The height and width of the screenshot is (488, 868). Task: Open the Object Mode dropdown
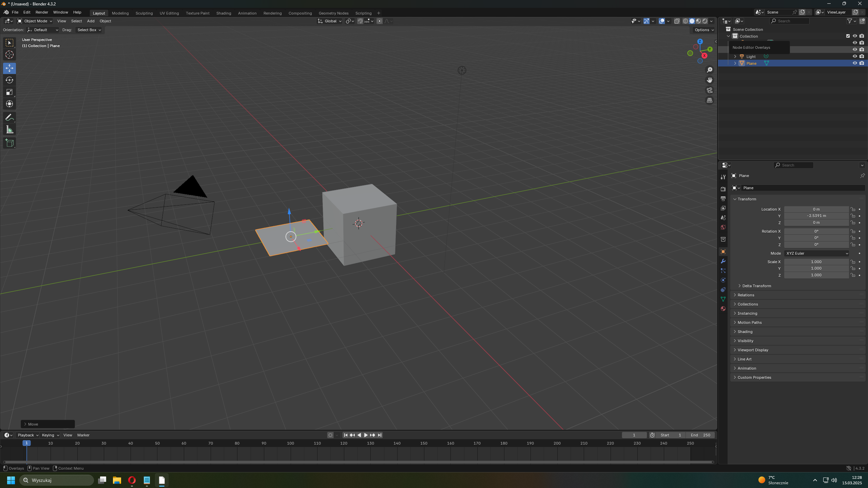pyautogui.click(x=35, y=21)
